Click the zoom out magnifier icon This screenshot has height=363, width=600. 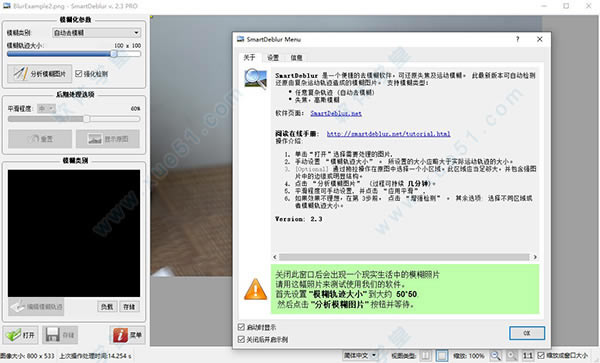496,356
